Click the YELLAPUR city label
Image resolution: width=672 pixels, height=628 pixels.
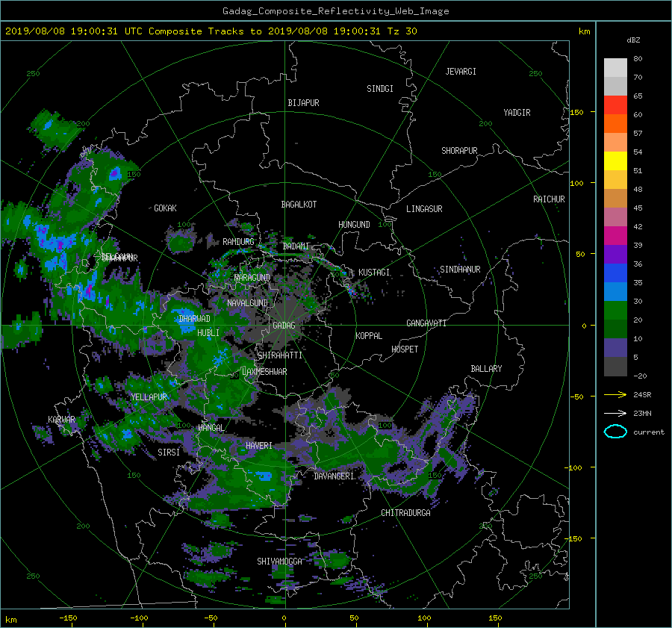point(149,397)
